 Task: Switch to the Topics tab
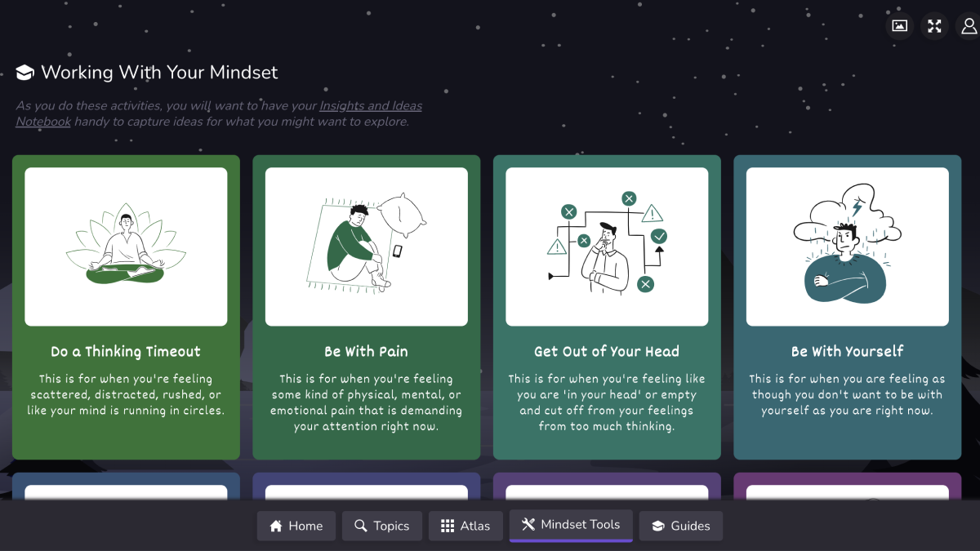coord(381,526)
